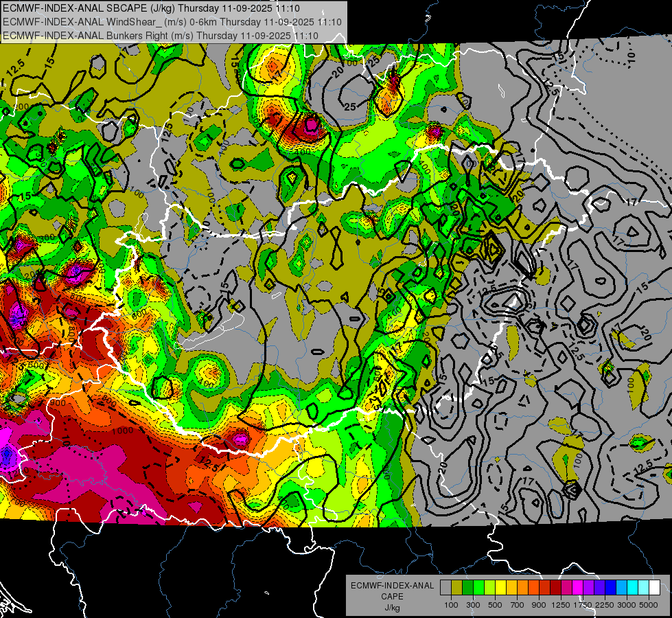Select the orange swatch after the 700 tick
The width and height of the screenshot is (672, 618).
click(522, 588)
